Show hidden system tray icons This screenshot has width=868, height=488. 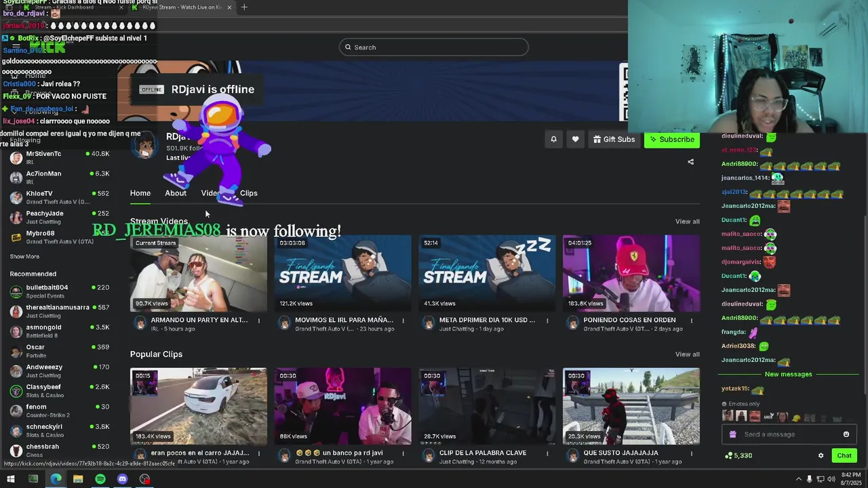798,479
